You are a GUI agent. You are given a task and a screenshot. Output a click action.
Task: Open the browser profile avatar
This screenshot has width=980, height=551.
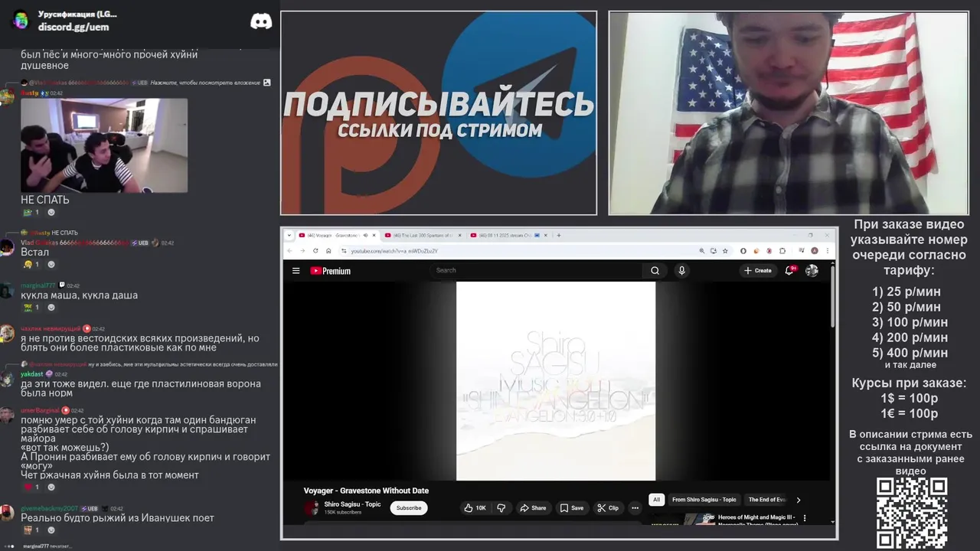pyautogui.click(x=815, y=250)
